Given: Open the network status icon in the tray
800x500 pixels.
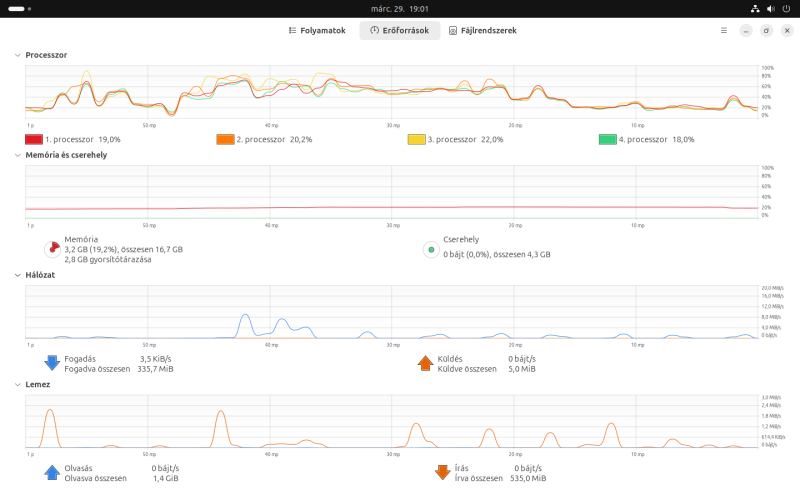Looking at the screenshot, I should point(755,9).
